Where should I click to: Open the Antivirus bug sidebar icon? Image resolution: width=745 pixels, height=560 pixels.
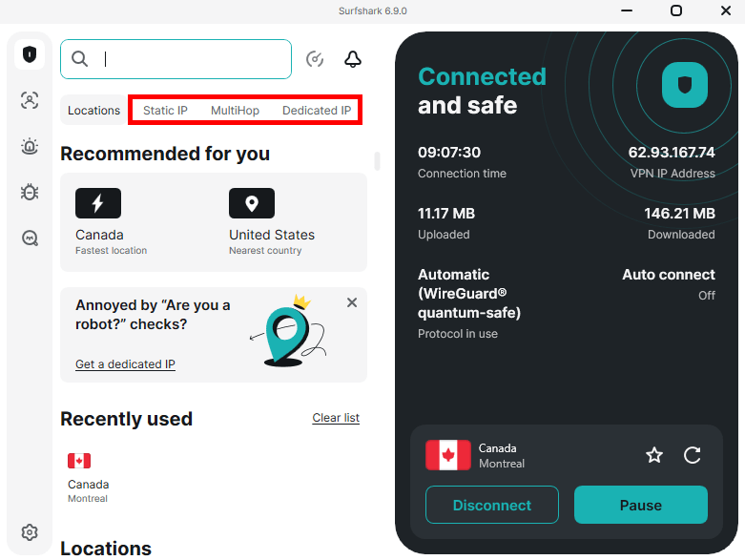30,192
